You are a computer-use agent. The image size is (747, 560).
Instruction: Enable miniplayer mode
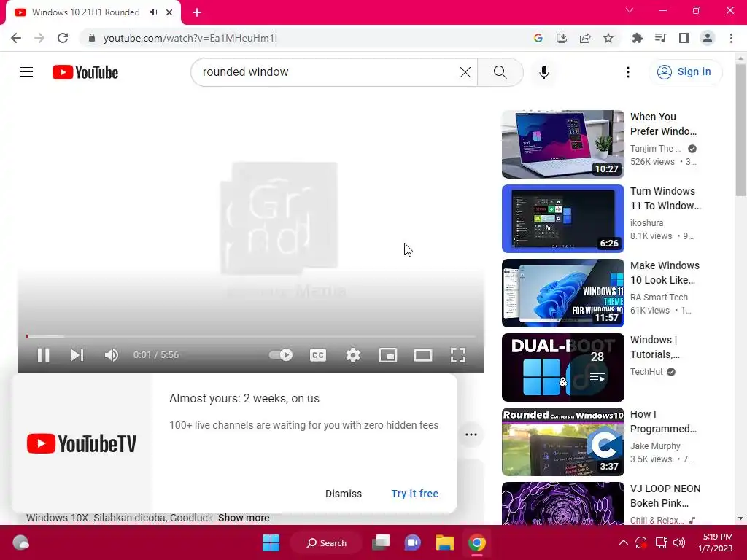tap(388, 355)
